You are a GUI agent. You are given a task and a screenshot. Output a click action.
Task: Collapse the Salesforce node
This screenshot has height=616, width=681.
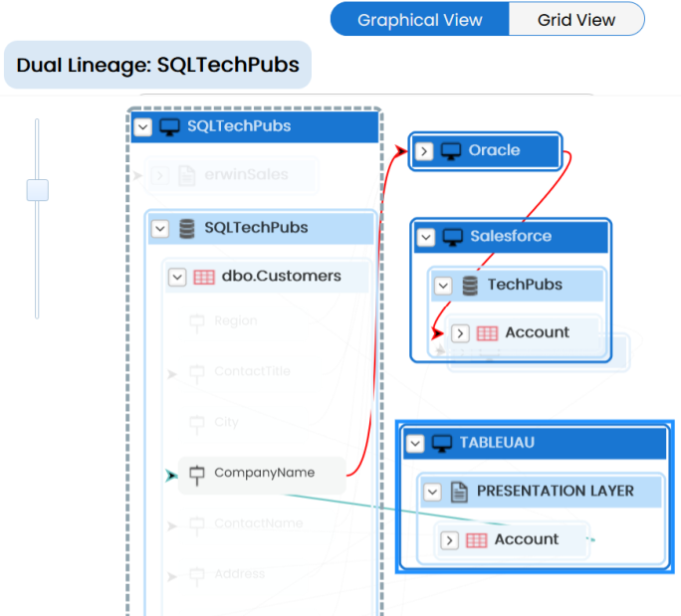(x=426, y=237)
